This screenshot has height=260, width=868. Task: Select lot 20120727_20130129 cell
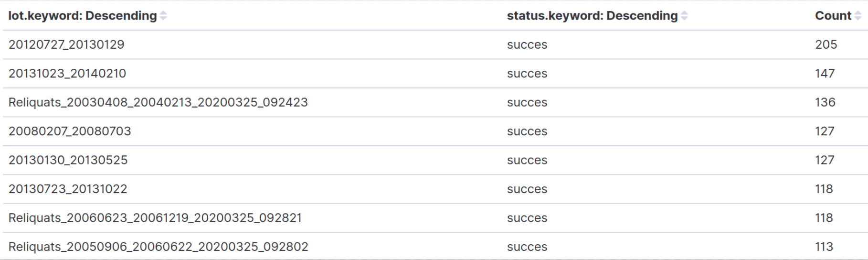66,44
